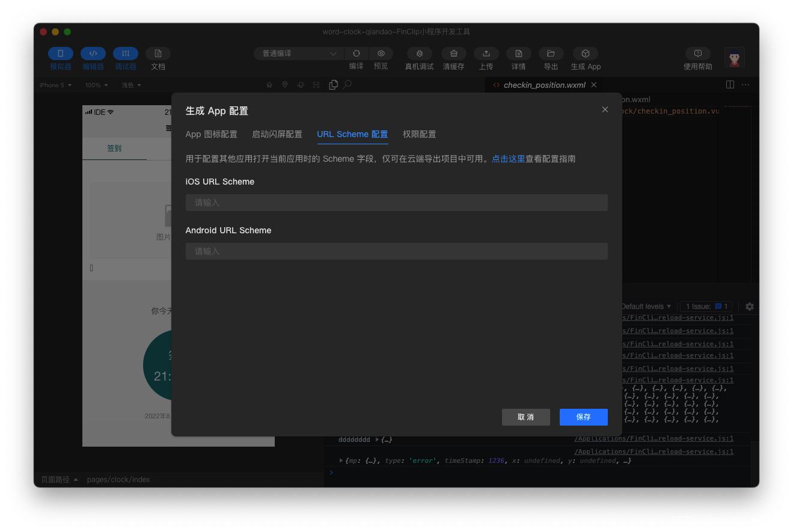Open the 浅色 theme dropdown
The width and height of the screenshot is (793, 532).
[x=131, y=85]
